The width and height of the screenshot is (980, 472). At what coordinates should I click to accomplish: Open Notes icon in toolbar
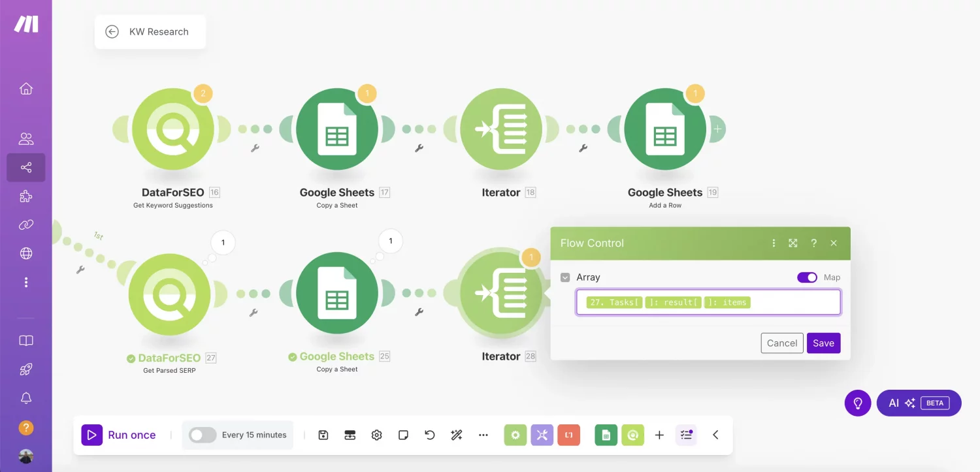[403, 435]
